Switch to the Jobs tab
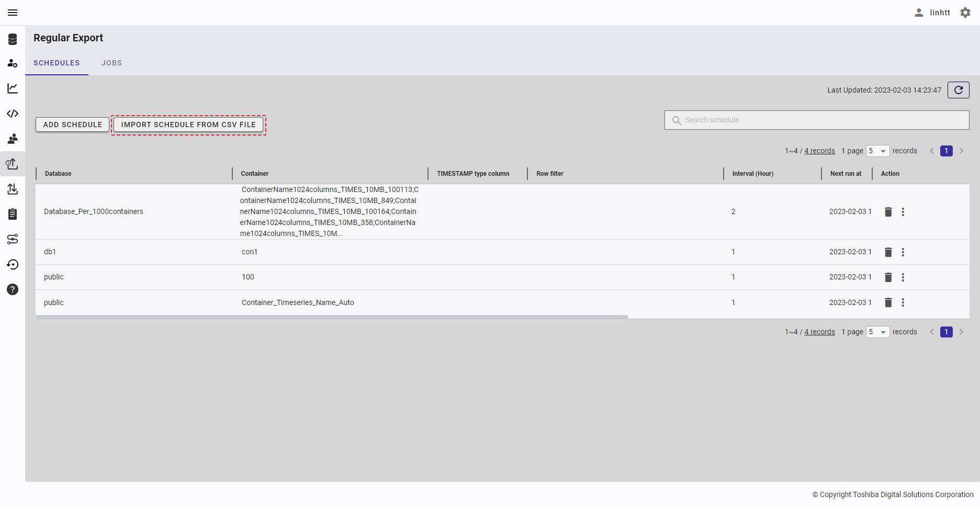Screen dimensions: 980x507 [x=111, y=63]
